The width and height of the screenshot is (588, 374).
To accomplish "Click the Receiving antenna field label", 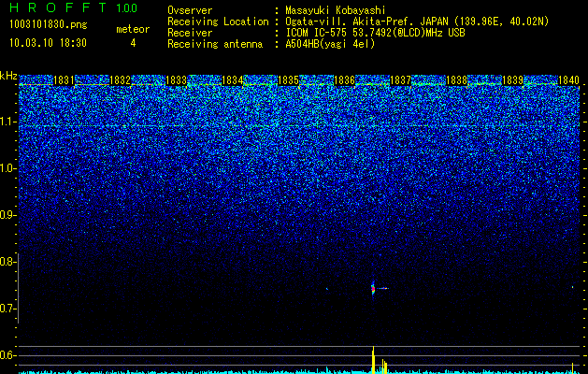I will tap(215, 44).
